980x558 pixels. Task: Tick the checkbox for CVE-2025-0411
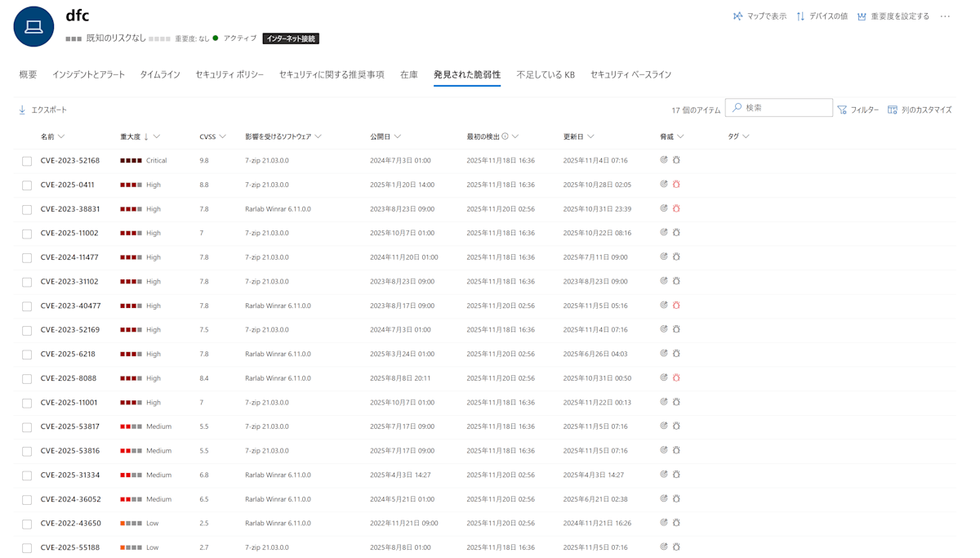pyautogui.click(x=27, y=185)
